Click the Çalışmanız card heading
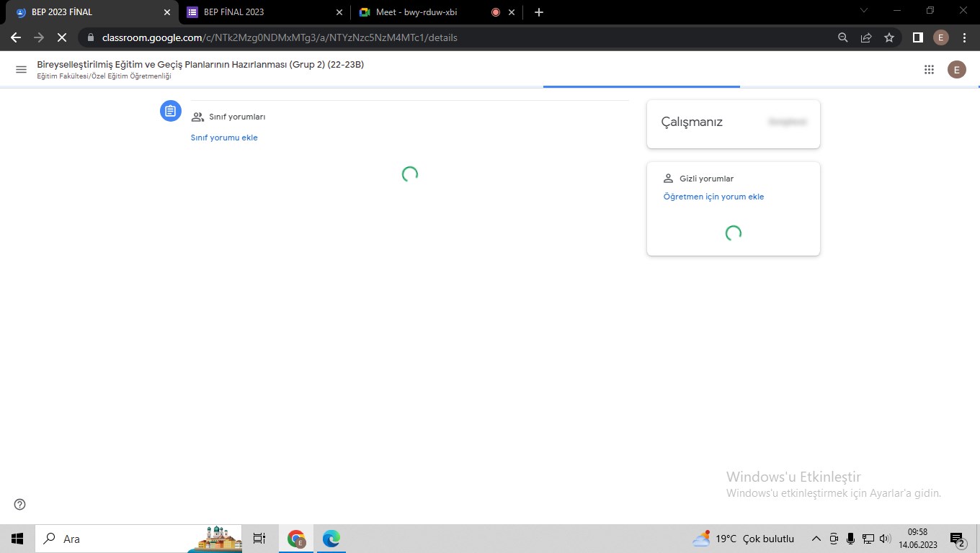The image size is (980, 553). point(692,122)
